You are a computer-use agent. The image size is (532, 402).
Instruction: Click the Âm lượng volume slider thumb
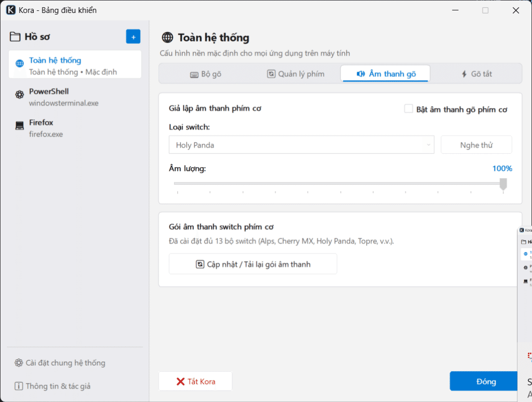click(x=503, y=184)
